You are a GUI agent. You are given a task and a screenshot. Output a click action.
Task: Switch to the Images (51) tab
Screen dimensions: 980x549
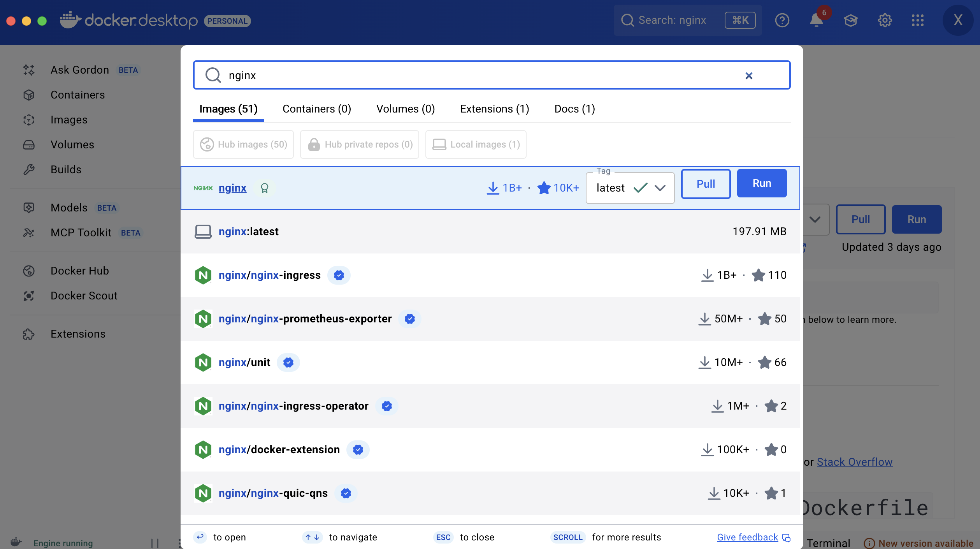tap(228, 109)
